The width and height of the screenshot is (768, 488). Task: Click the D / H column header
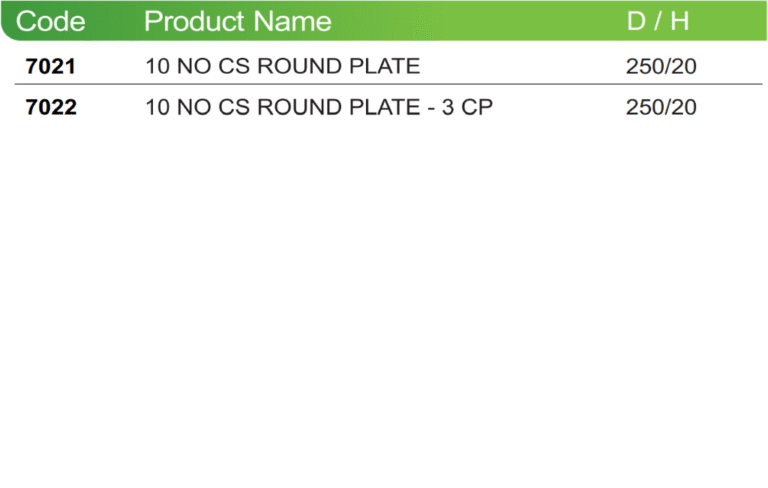658,22
